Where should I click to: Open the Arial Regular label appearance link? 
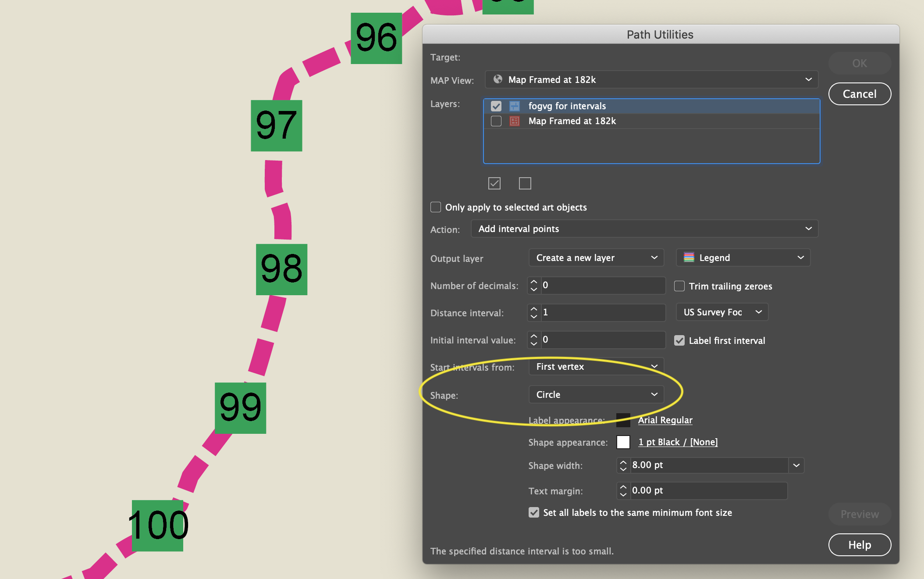coord(665,420)
